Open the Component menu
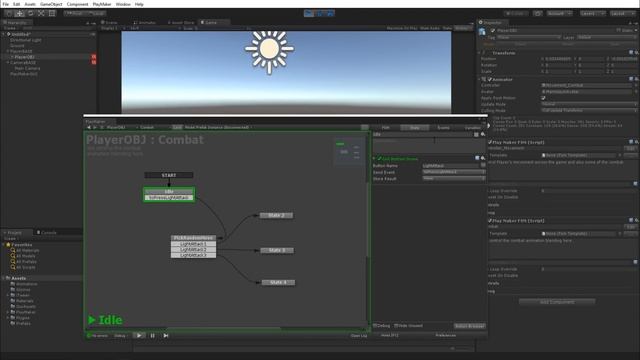The height and width of the screenshot is (360, 640). [x=77, y=4]
